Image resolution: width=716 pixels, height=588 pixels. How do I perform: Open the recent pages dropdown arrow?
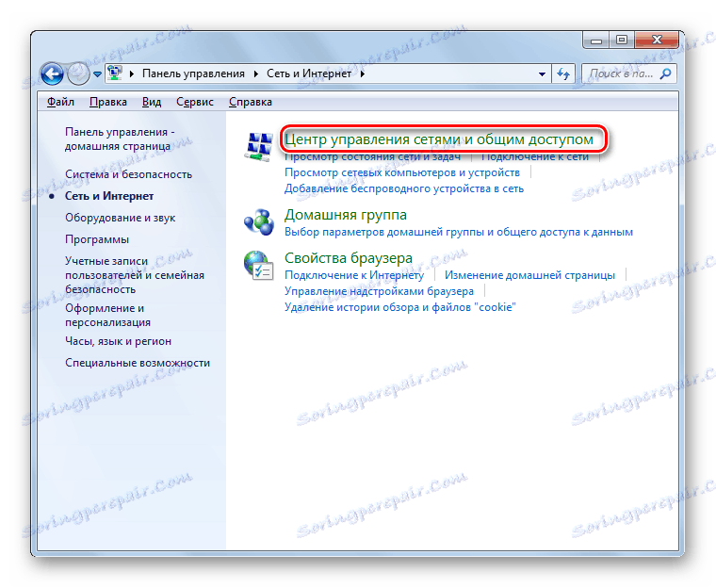click(97, 74)
